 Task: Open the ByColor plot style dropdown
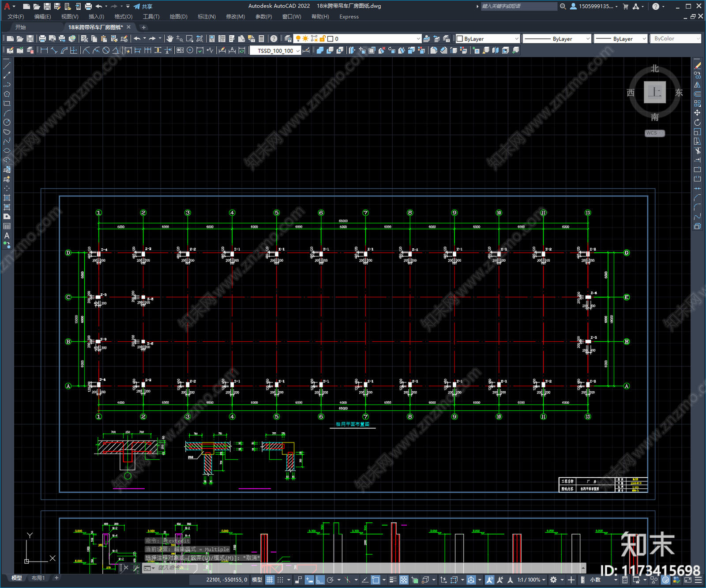click(x=676, y=39)
